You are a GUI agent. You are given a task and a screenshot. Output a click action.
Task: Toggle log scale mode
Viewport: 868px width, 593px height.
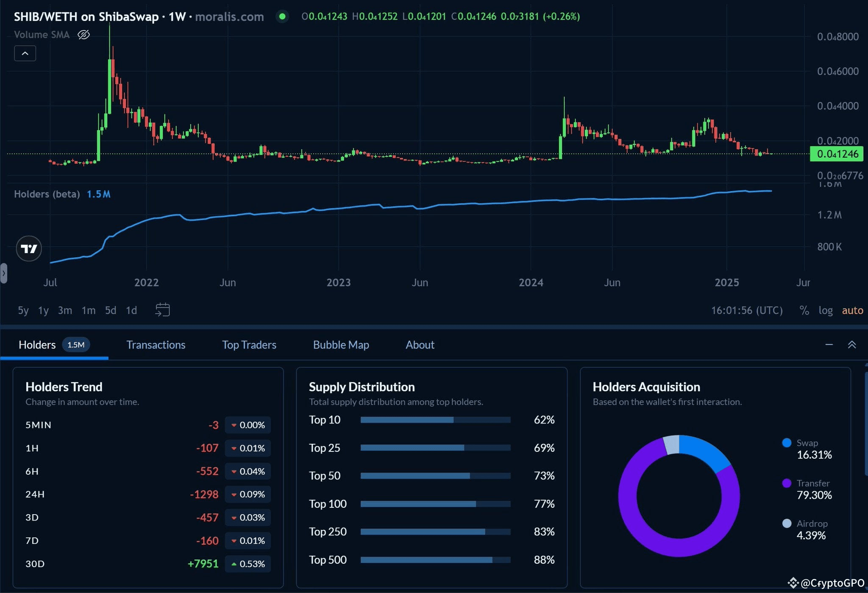825,310
